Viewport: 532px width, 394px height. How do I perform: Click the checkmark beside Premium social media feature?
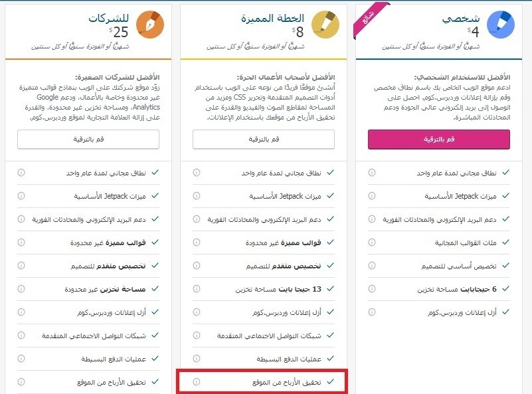coord(330,336)
